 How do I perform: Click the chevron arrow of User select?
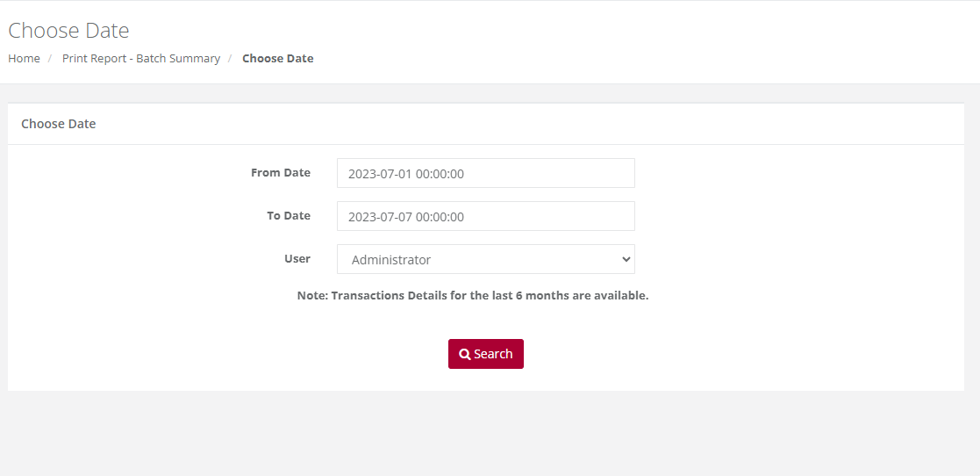point(626,259)
